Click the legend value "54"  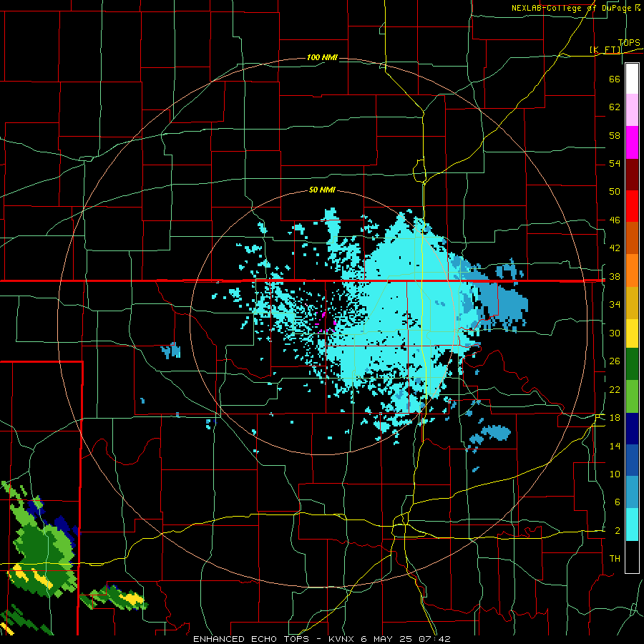coord(615,163)
